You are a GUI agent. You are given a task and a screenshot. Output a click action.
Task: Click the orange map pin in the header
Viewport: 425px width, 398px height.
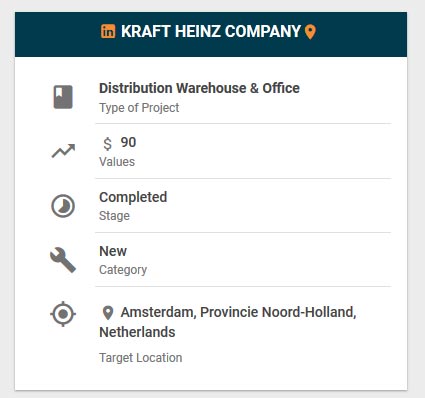click(x=310, y=32)
